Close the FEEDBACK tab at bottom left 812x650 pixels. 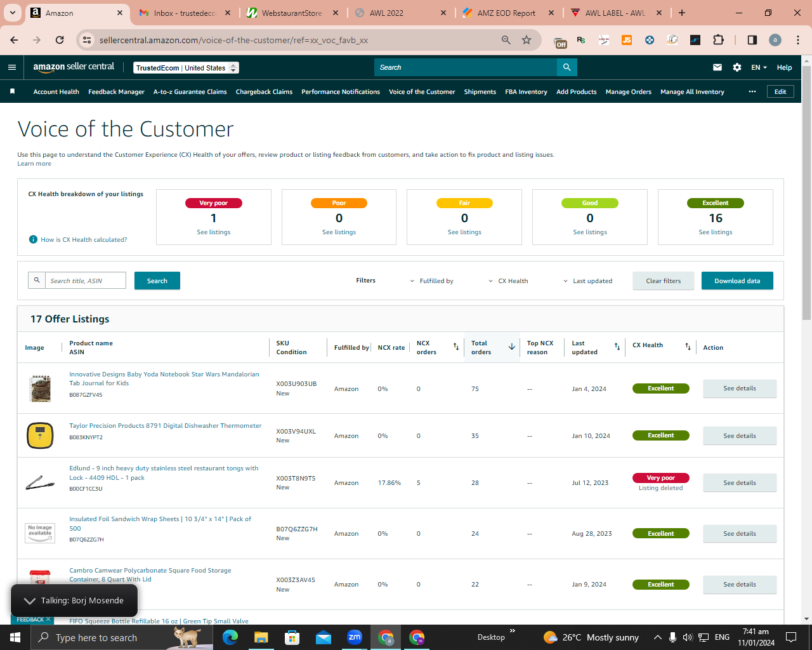coord(48,620)
